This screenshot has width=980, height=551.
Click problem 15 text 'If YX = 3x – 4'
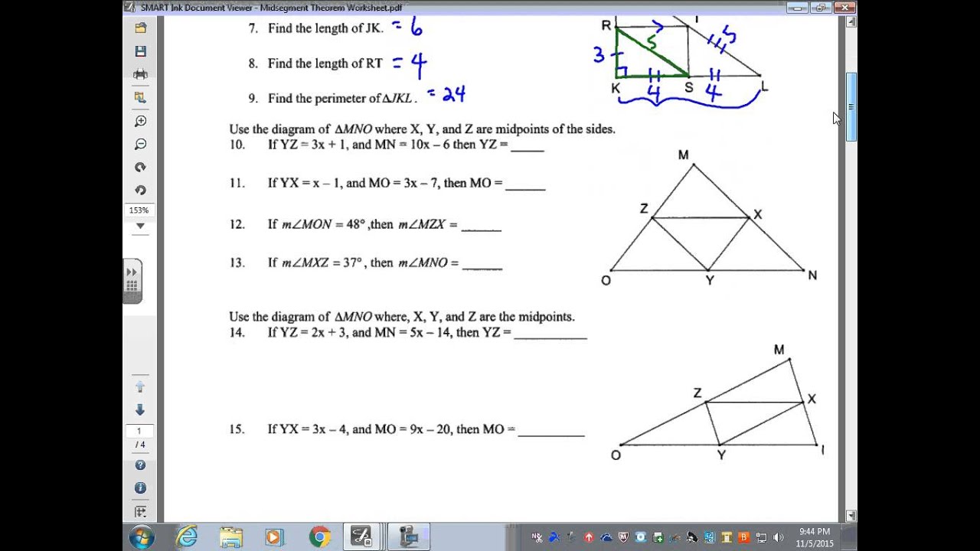(x=306, y=430)
